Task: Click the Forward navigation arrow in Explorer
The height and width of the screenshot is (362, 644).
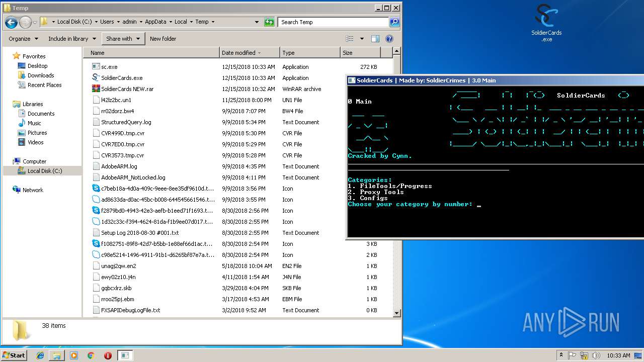Action: tap(25, 22)
